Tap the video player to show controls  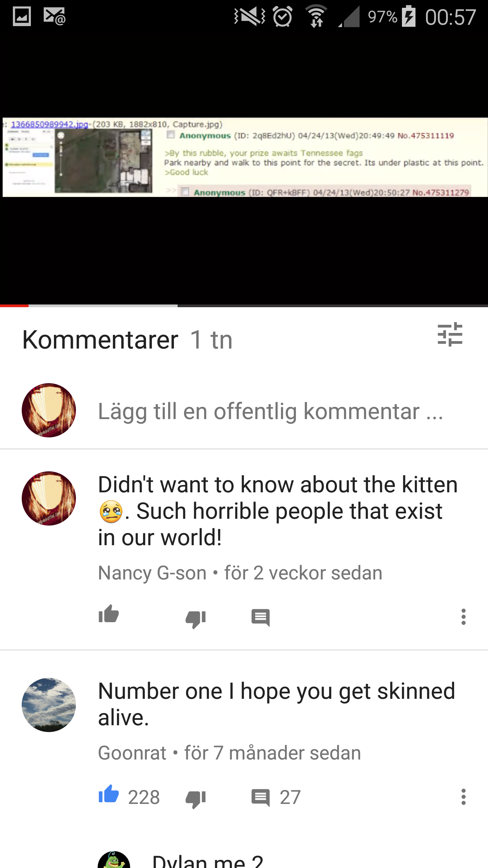(x=244, y=170)
